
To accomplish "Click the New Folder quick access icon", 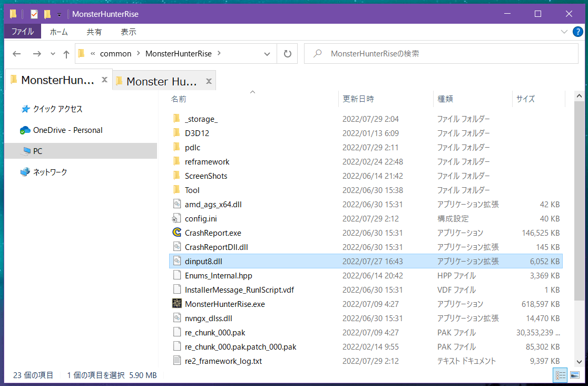I will point(47,14).
